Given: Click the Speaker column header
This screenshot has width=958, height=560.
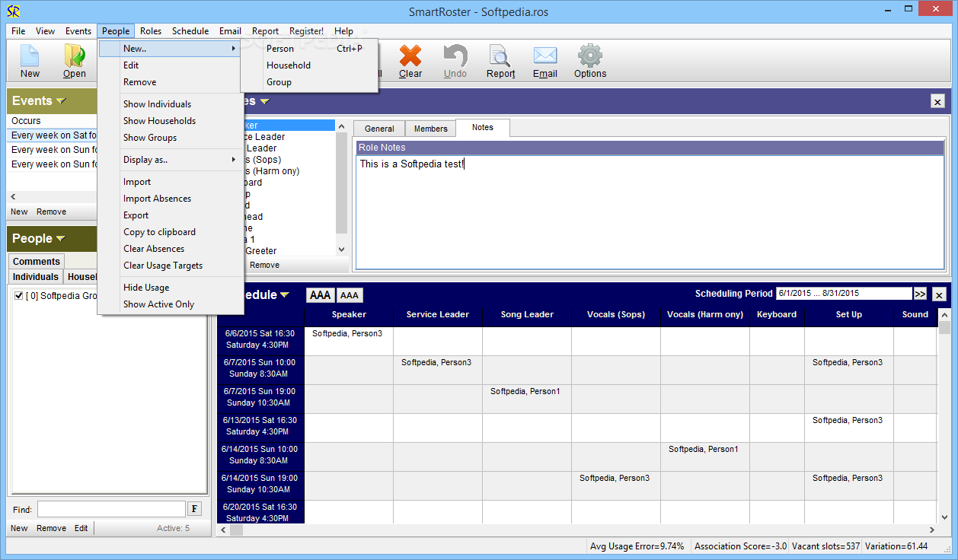Looking at the screenshot, I should pos(349,314).
